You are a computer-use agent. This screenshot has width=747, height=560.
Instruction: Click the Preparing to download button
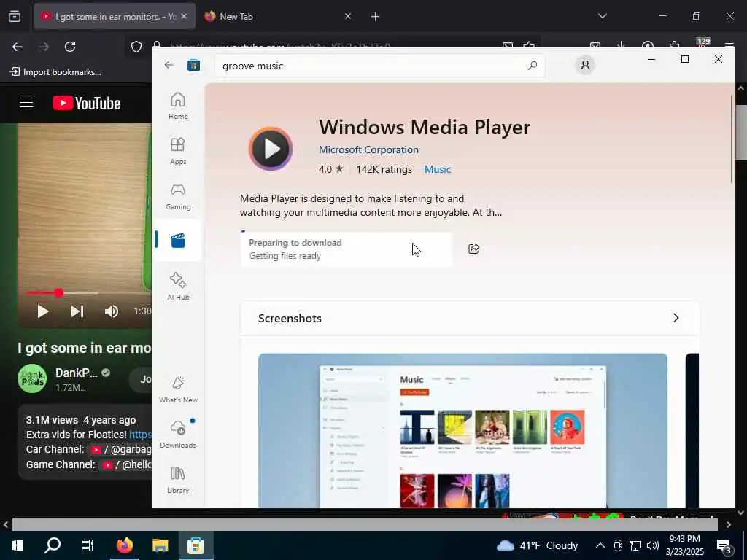(347, 249)
